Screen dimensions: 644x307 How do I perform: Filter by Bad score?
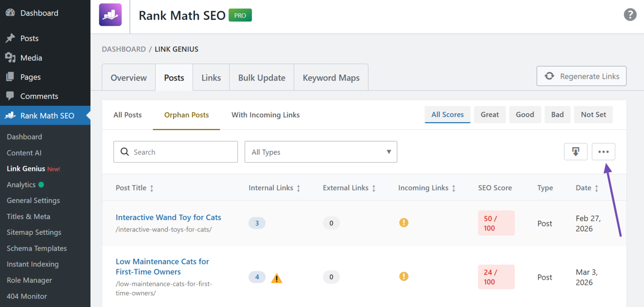(x=558, y=114)
